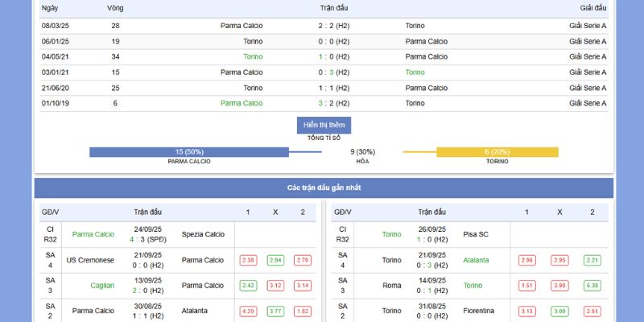The height and width of the screenshot is (322, 644).
Task: Click the "Ngày" column header
Action: (x=50, y=7)
